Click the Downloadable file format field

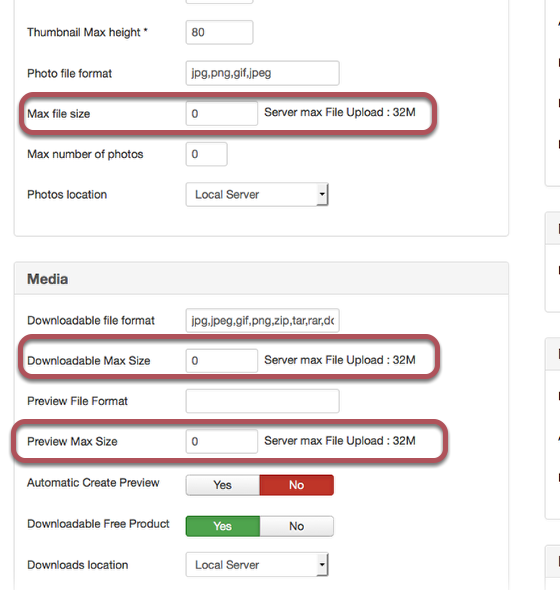pyautogui.click(x=262, y=321)
